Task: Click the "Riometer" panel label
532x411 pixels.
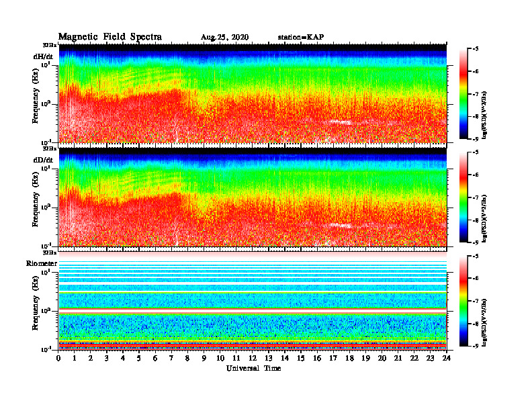Action: tap(42, 263)
